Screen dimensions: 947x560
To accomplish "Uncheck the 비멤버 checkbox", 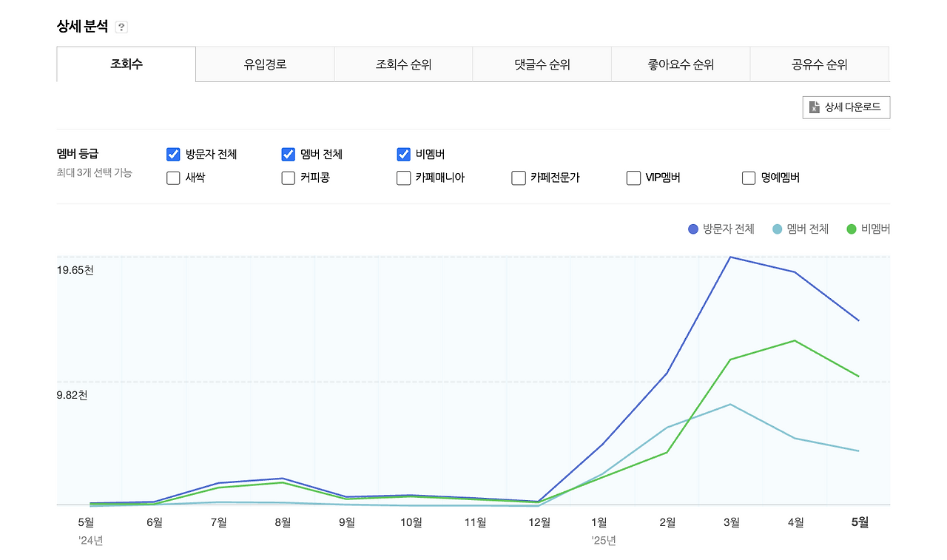I will [x=403, y=154].
